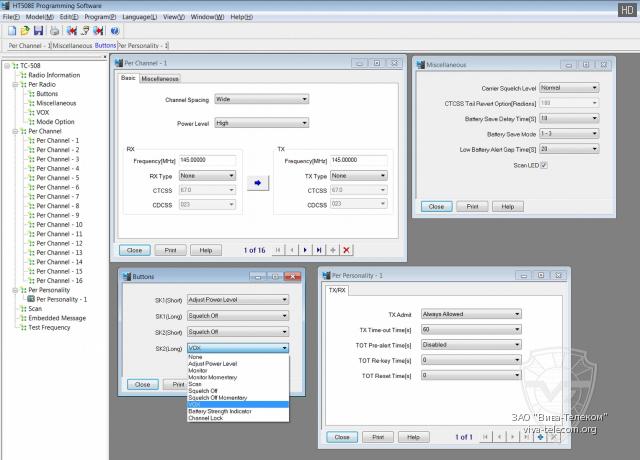
Task: Click the Print toolbar icon
Action: 55,31
